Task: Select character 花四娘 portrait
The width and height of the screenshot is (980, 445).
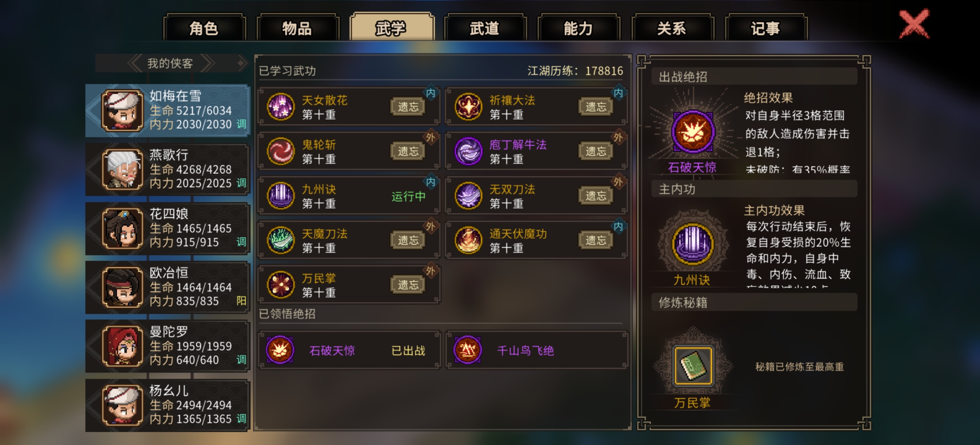Action: pos(122,228)
